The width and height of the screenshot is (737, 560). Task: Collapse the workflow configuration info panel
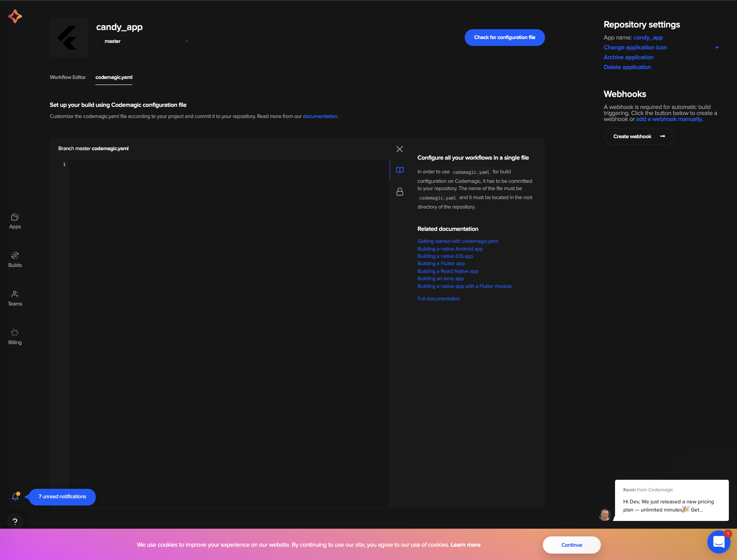click(399, 149)
